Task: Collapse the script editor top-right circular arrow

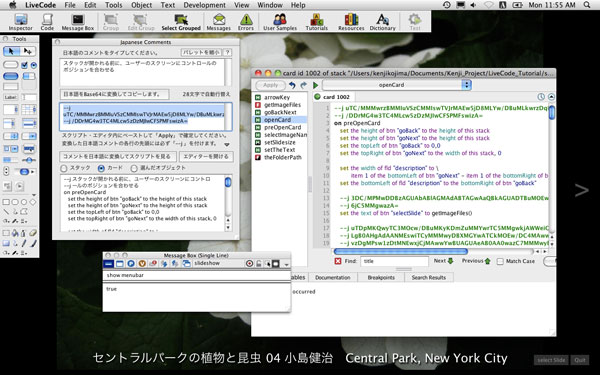Action: coord(551,97)
